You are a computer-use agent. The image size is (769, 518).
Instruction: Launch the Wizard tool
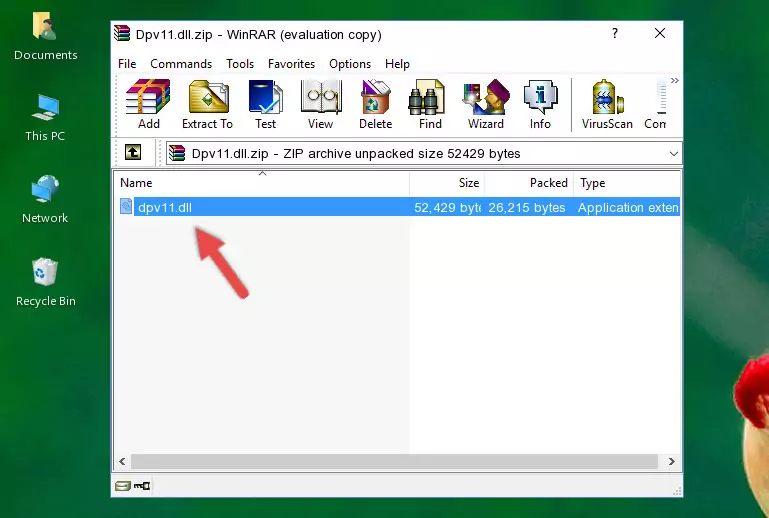(x=486, y=104)
